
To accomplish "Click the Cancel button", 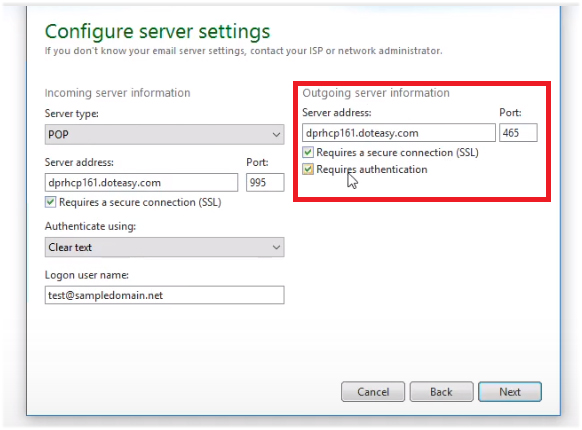I will [x=373, y=392].
